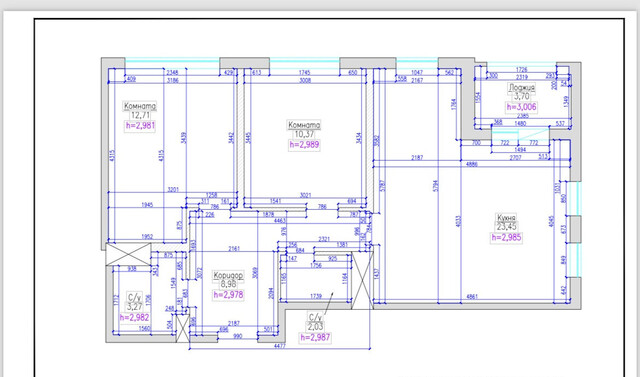640x377 pixels.
Task: Select the h=2,982 height annotation
Action: (x=134, y=317)
